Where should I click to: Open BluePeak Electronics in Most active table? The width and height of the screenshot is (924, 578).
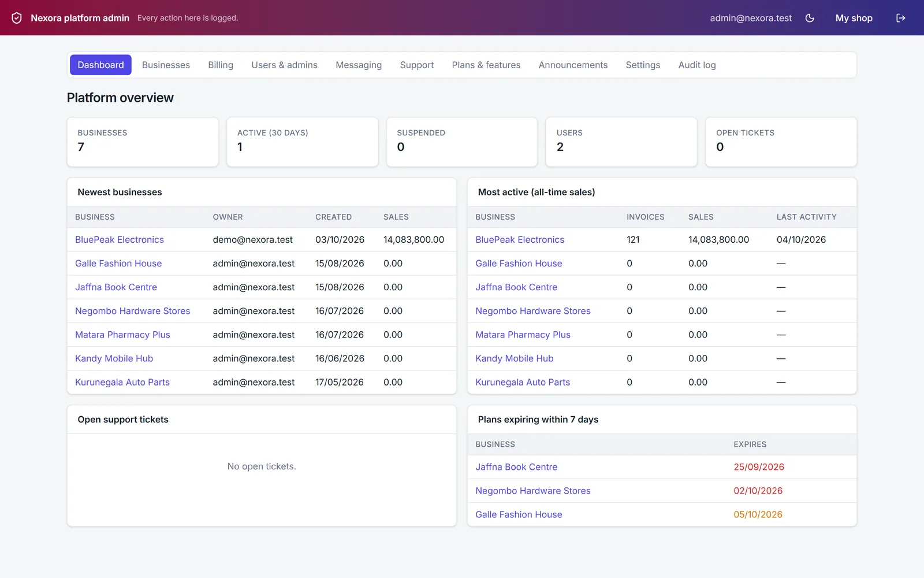pyautogui.click(x=520, y=239)
